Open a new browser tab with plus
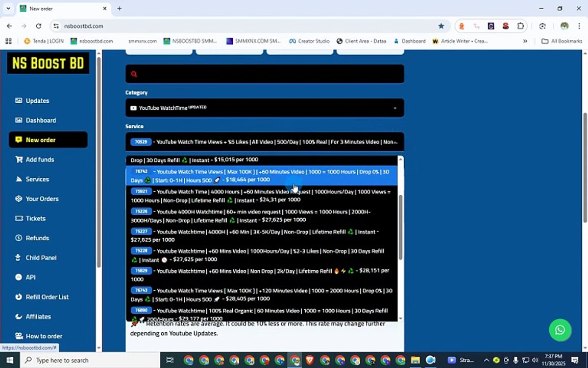This screenshot has width=588, height=368. click(x=119, y=8)
